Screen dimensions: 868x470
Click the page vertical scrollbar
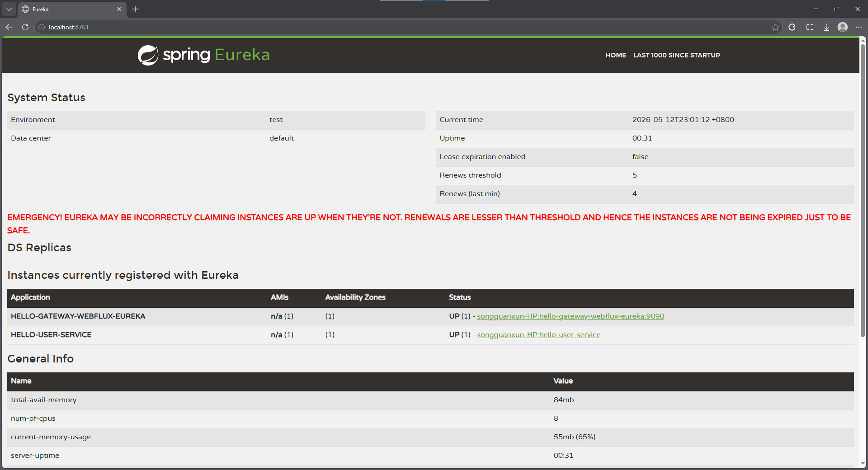863,191
